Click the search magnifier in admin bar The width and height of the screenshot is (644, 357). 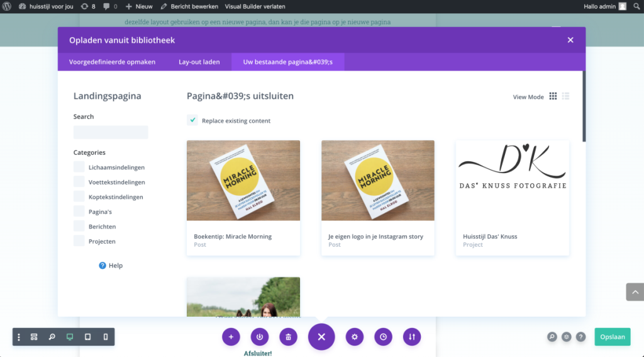(636, 6)
